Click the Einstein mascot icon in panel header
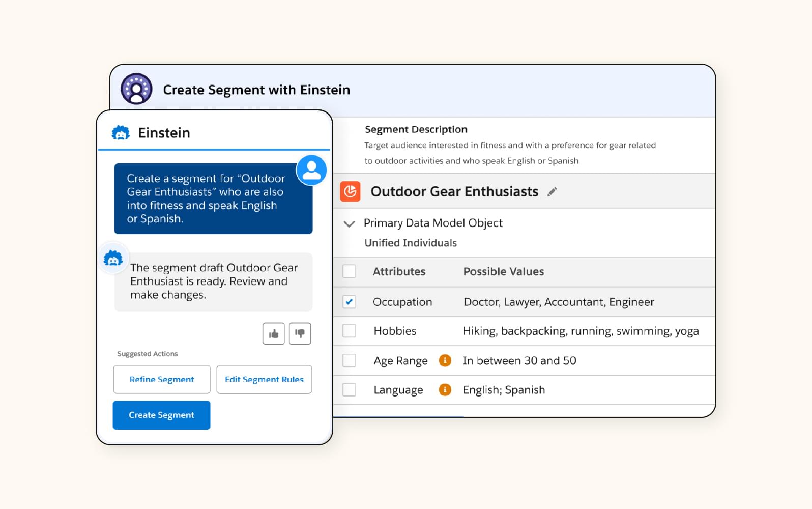 (x=121, y=133)
